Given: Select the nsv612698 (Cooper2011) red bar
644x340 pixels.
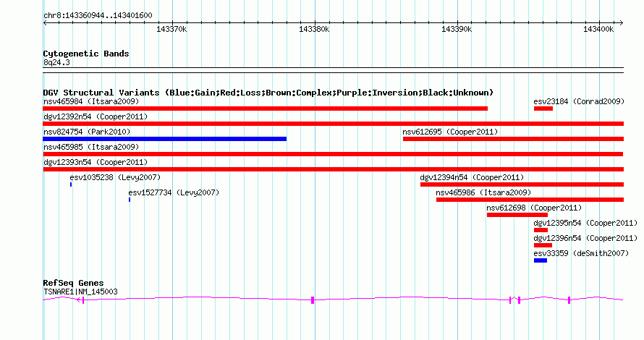Looking at the screenshot, I should coord(517,215).
